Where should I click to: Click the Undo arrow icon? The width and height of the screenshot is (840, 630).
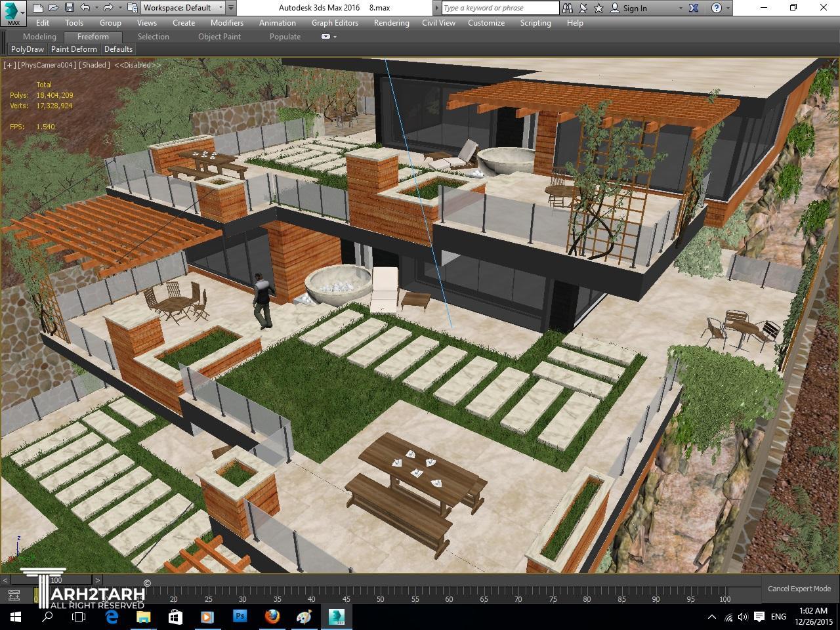[85, 8]
